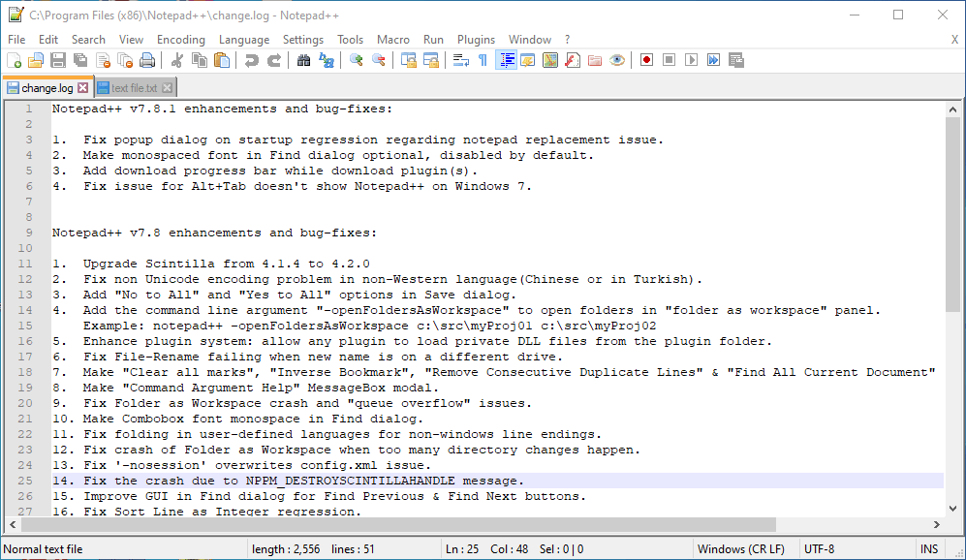Open the Settings menu
The width and height of the screenshot is (966, 560).
(x=303, y=40)
